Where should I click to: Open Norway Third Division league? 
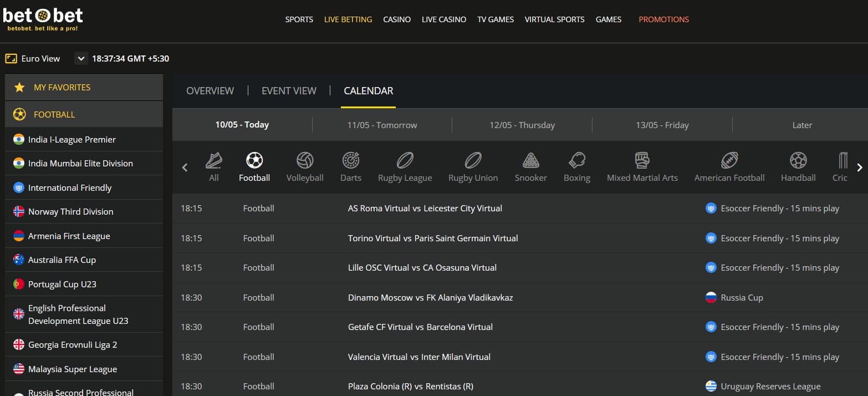coord(84,211)
